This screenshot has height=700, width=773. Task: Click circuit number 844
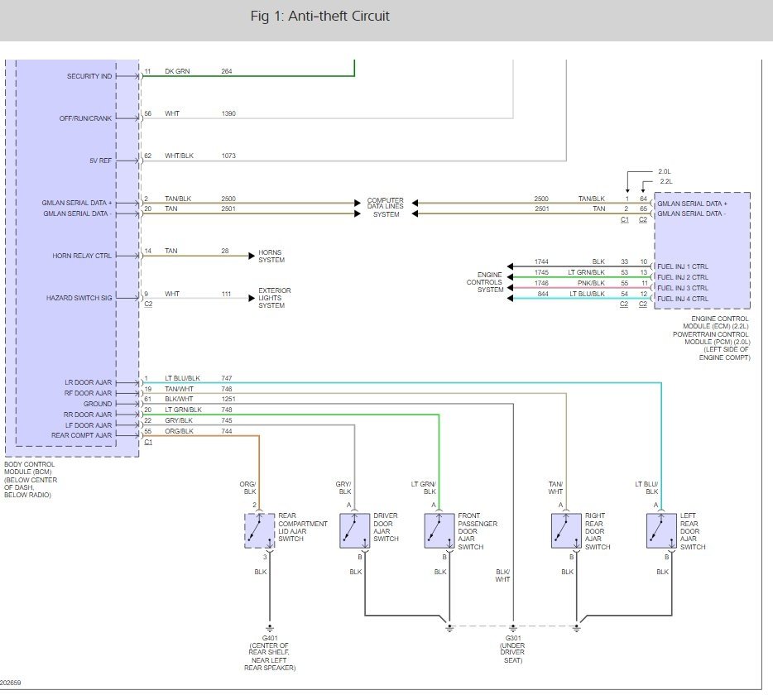543,294
